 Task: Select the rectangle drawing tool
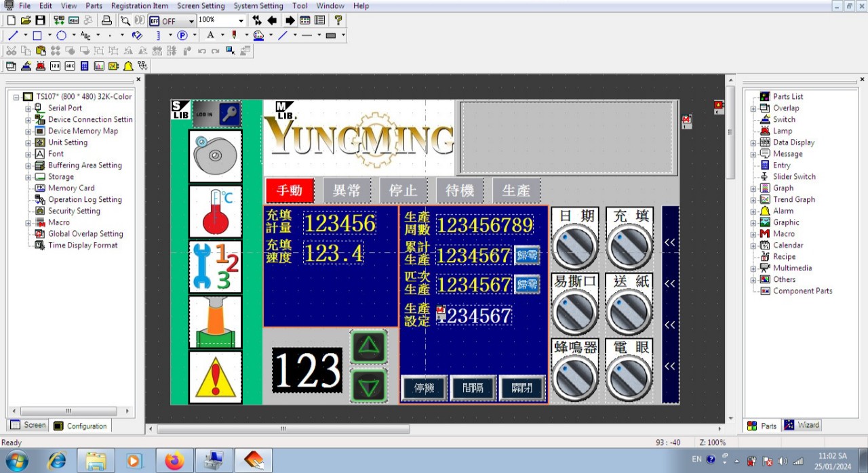37,35
